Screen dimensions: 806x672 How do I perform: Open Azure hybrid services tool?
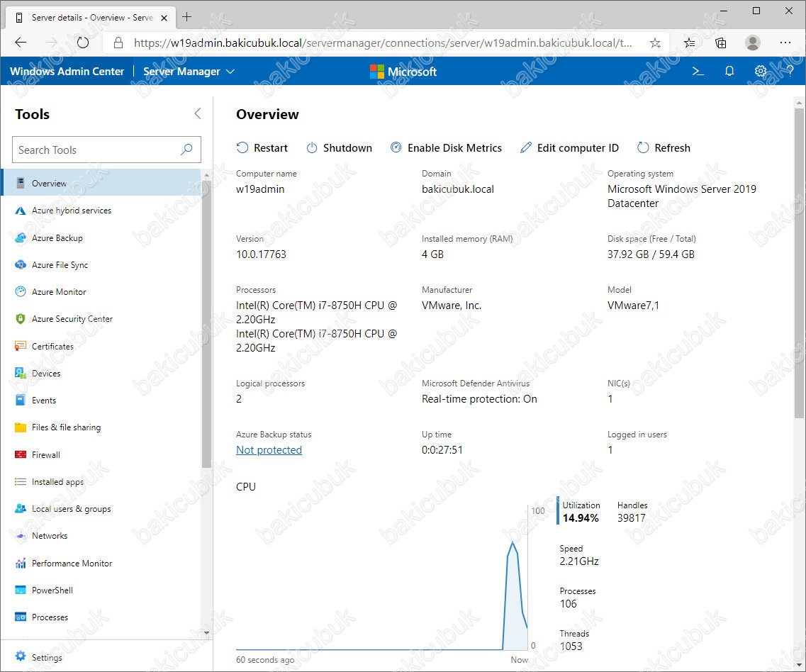click(x=102, y=211)
